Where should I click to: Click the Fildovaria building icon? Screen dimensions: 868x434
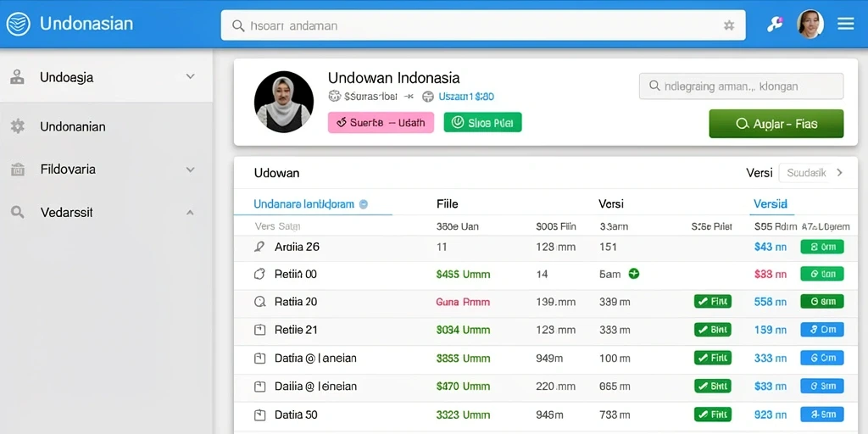[x=17, y=170]
